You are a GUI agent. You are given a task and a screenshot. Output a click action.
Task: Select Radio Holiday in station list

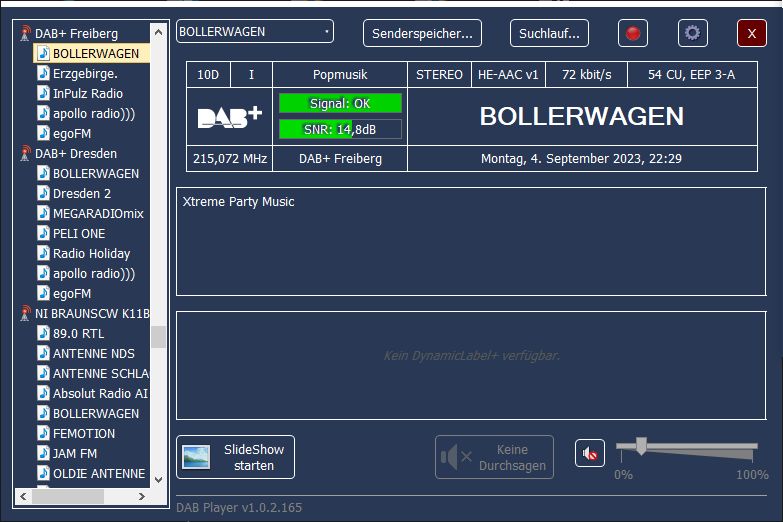click(91, 253)
